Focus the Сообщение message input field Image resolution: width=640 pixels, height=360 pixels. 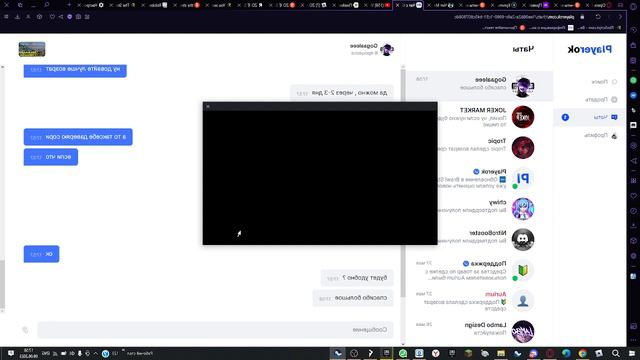[216, 330]
